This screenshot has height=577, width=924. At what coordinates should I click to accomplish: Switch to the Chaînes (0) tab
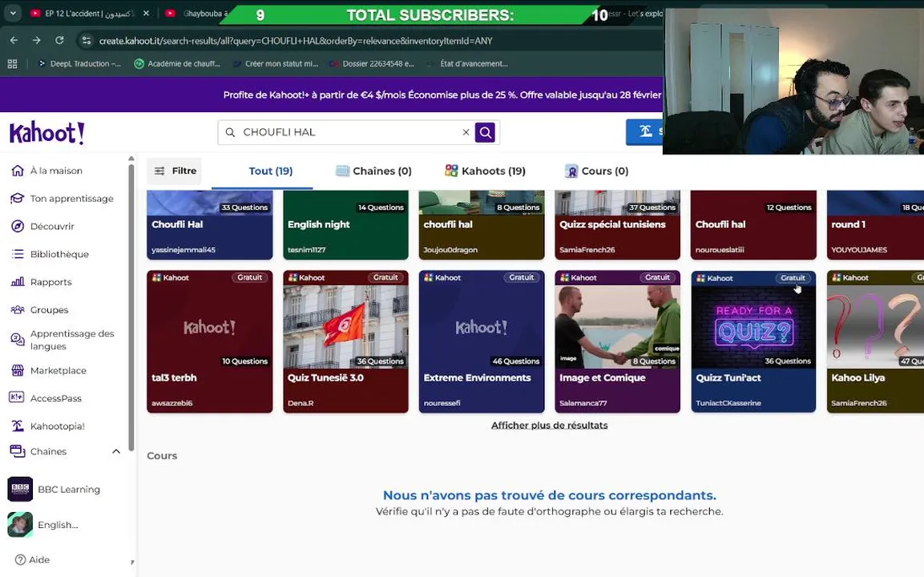[373, 171]
